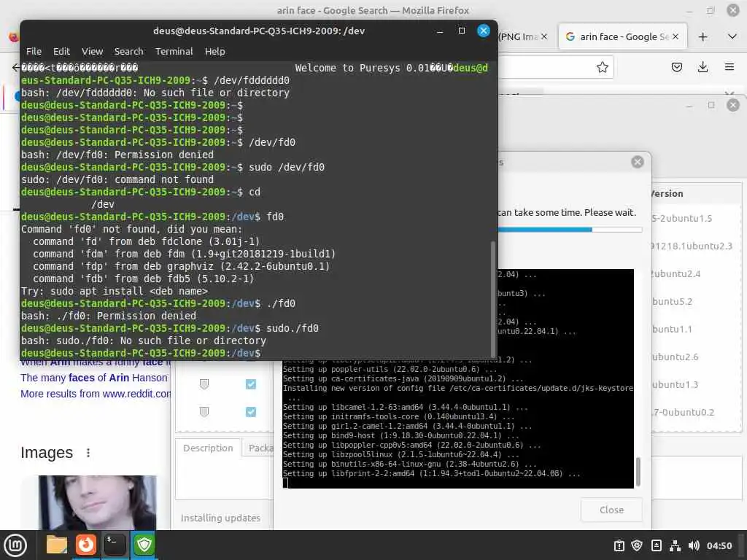Open the Arin face image thumbnail
Viewport: 747px width, 560px height.
point(97,502)
